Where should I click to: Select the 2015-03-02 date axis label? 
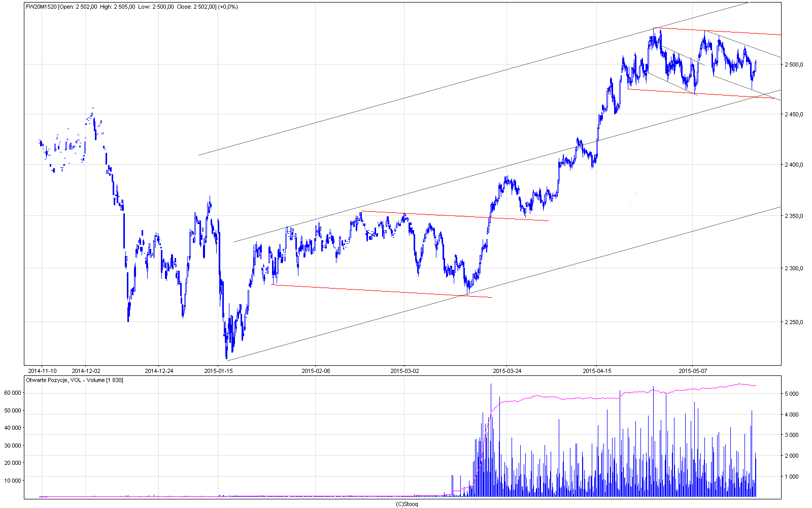click(404, 371)
